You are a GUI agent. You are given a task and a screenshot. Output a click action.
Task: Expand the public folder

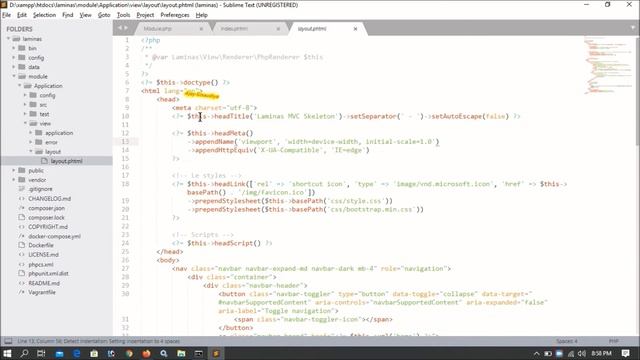pos(14,170)
